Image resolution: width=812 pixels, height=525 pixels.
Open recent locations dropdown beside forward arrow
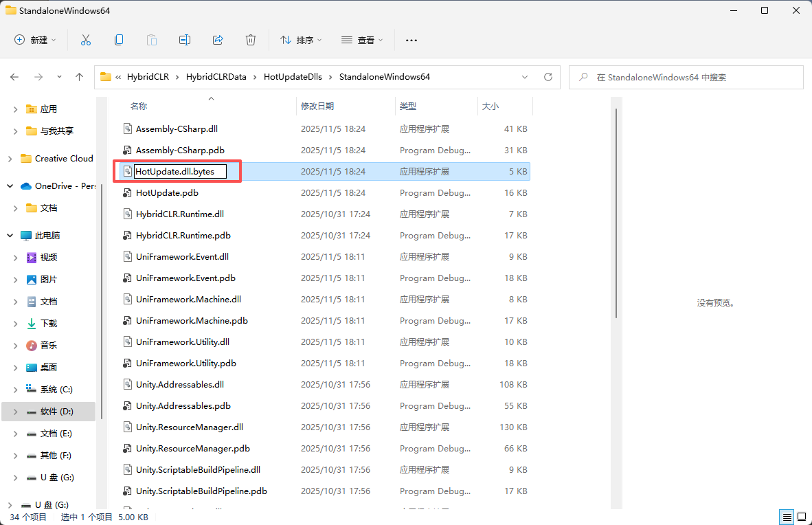coord(59,77)
